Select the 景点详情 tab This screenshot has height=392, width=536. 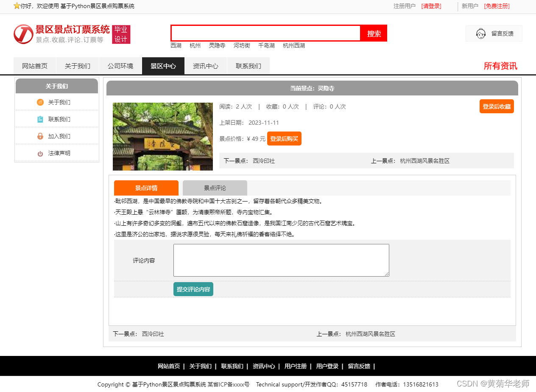point(146,188)
